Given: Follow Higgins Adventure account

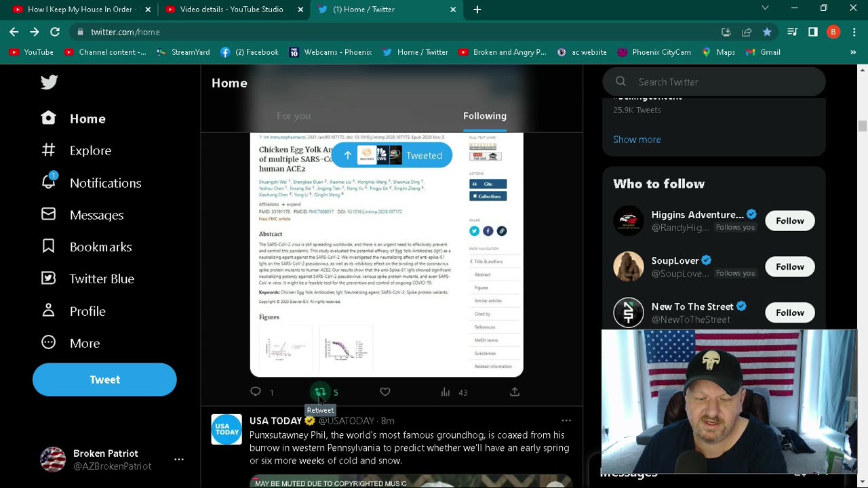Looking at the screenshot, I should pyautogui.click(x=790, y=221).
